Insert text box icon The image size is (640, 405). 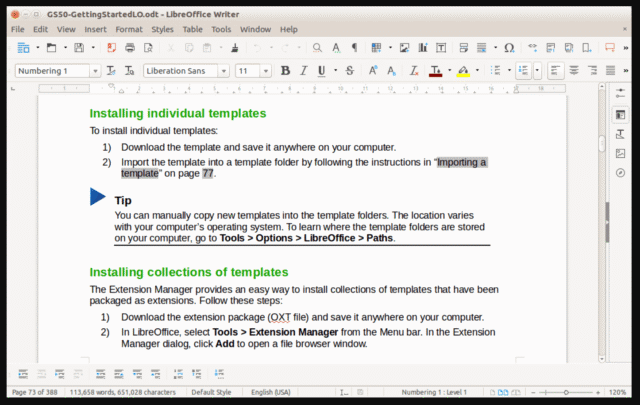441,48
